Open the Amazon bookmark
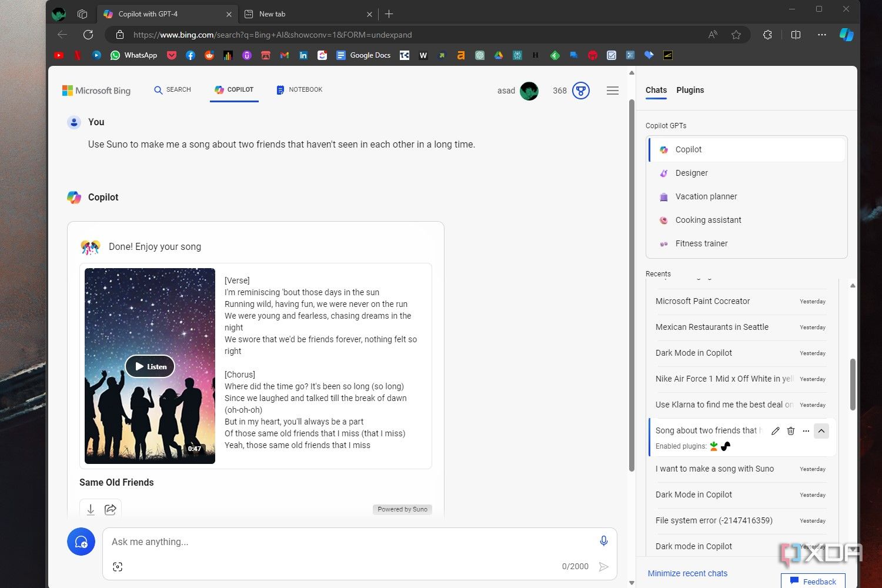Screen dimensions: 882x588 461,55
